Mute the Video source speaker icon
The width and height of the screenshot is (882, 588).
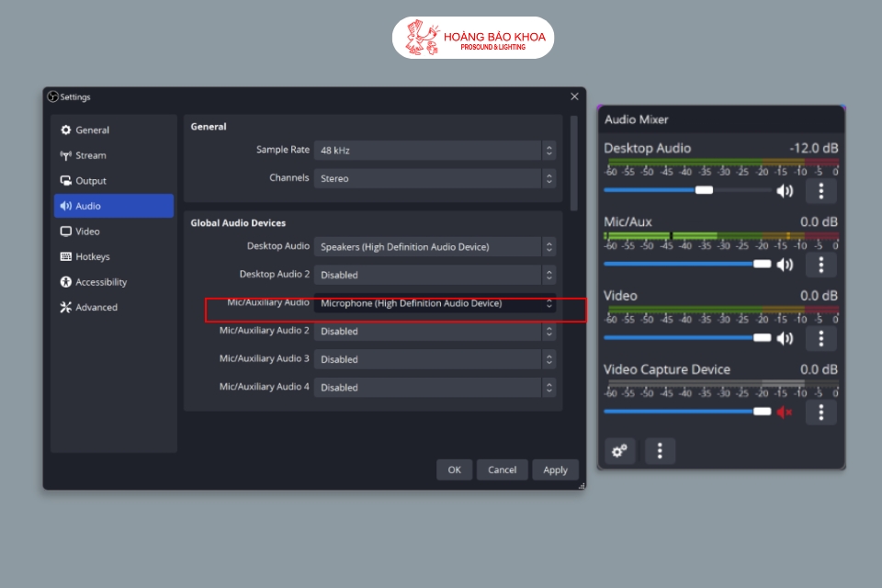pyautogui.click(x=784, y=338)
